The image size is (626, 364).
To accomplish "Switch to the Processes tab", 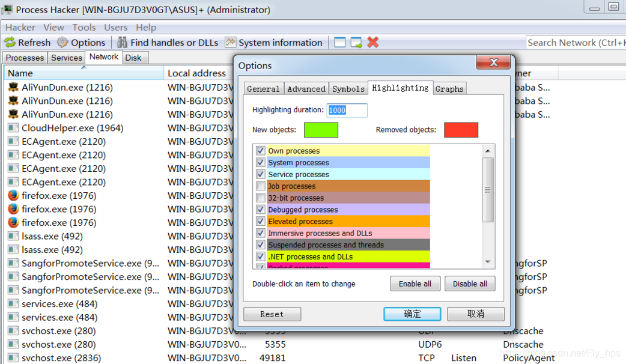I will click(25, 58).
